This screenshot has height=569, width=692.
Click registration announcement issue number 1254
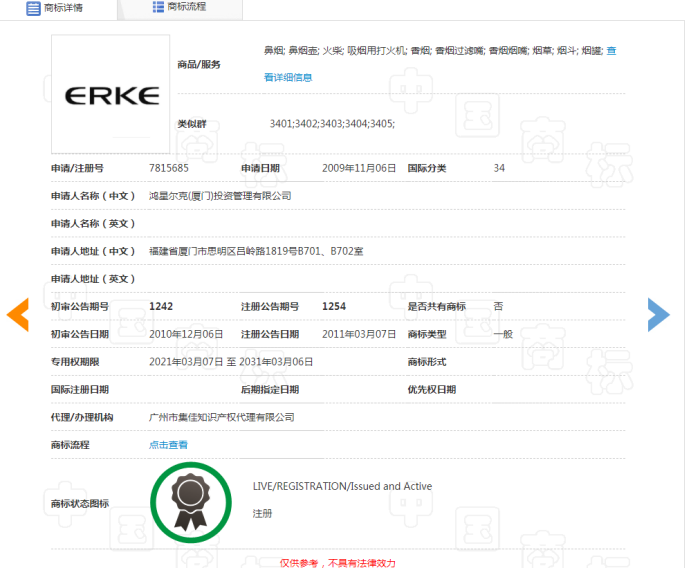(x=334, y=306)
